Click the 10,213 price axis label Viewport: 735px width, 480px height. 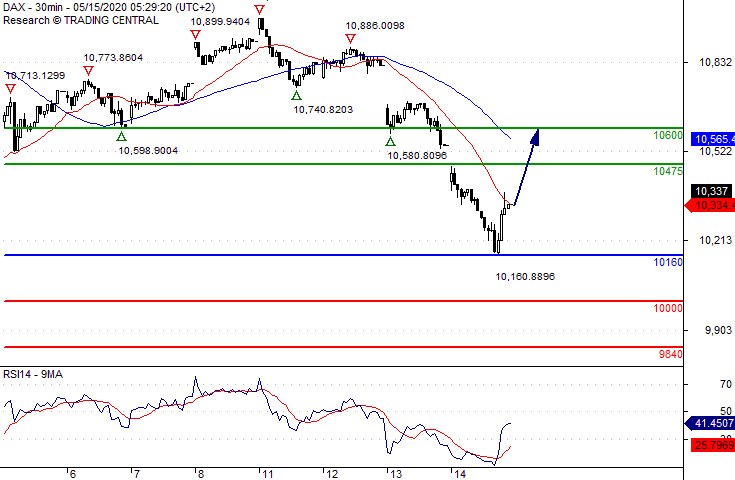click(x=715, y=240)
